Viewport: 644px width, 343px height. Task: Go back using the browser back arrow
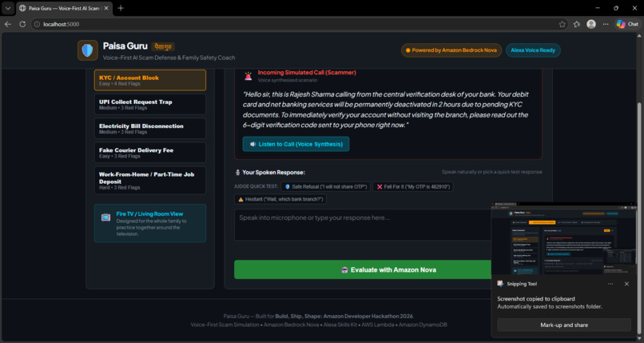(x=8, y=24)
